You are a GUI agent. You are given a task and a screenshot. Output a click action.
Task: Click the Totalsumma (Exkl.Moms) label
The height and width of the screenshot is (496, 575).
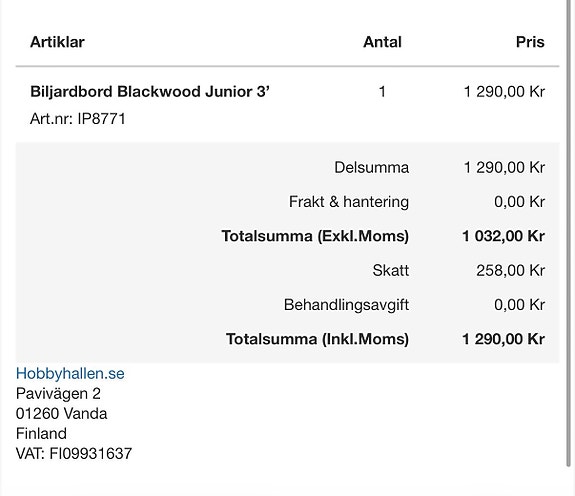315,236
